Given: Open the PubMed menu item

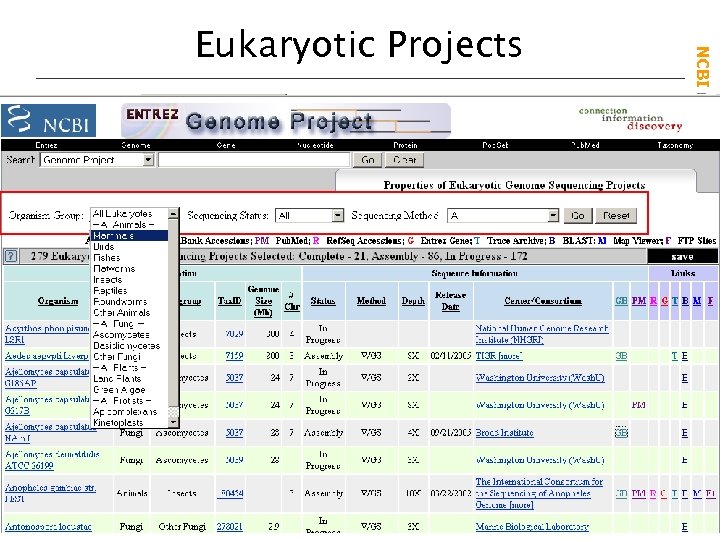Looking at the screenshot, I should tap(585, 145).
